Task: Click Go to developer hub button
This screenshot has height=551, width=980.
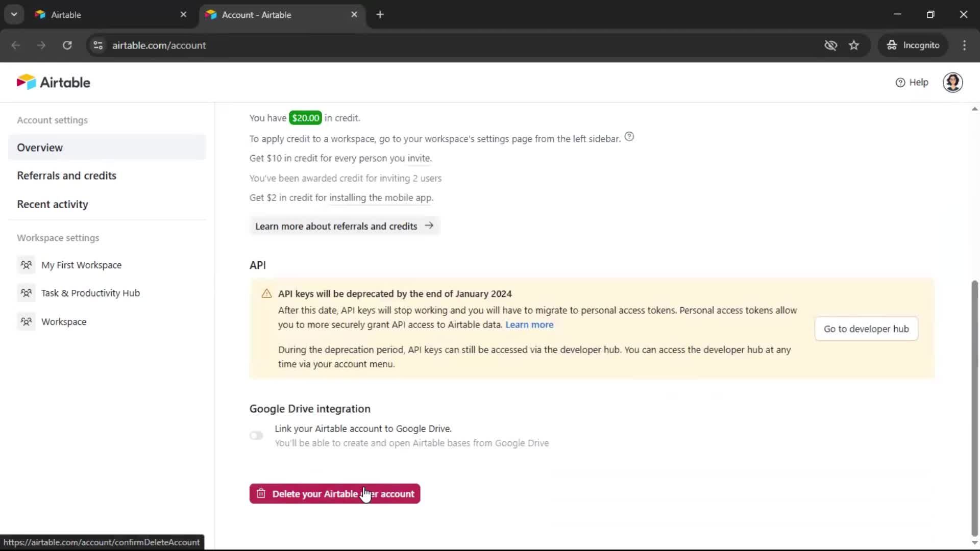Action: (866, 329)
